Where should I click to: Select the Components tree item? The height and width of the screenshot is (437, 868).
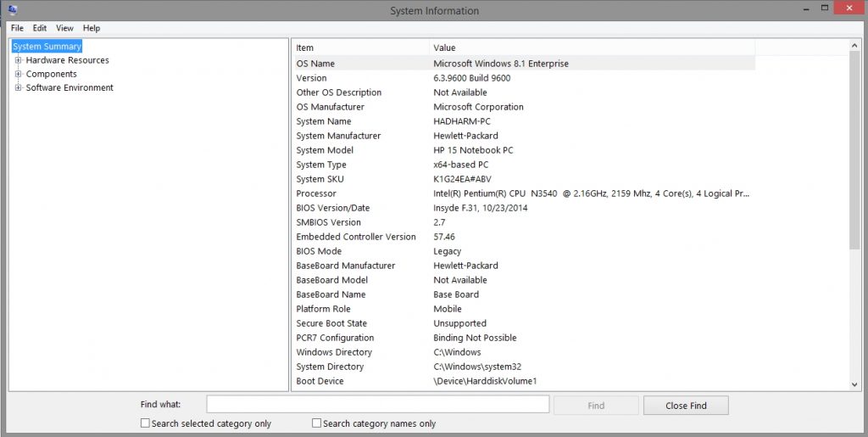click(x=52, y=74)
